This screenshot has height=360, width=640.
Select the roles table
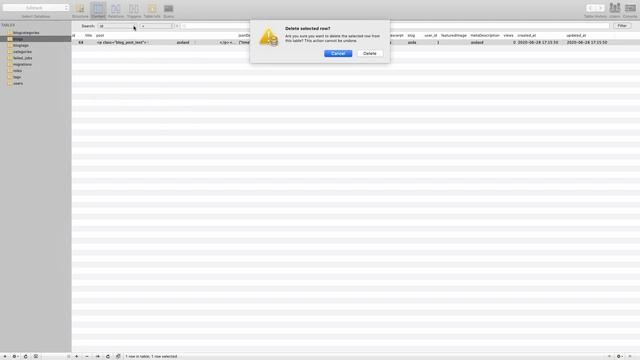(x=17, y=71)
